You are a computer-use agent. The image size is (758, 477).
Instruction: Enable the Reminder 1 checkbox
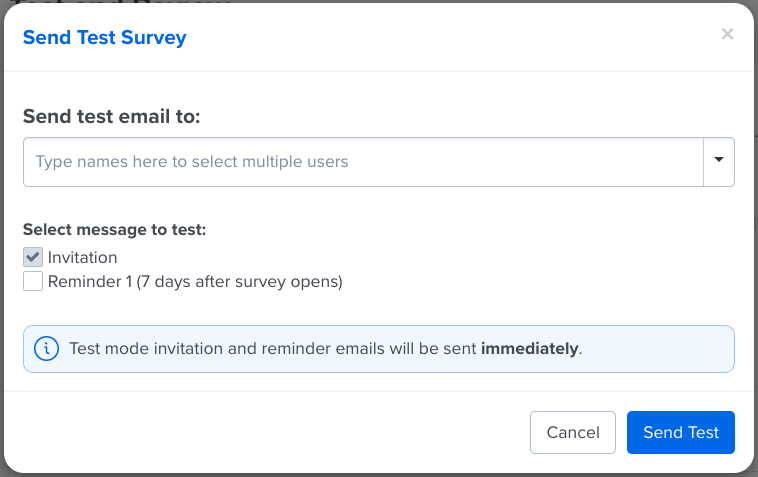pos(33,281)
